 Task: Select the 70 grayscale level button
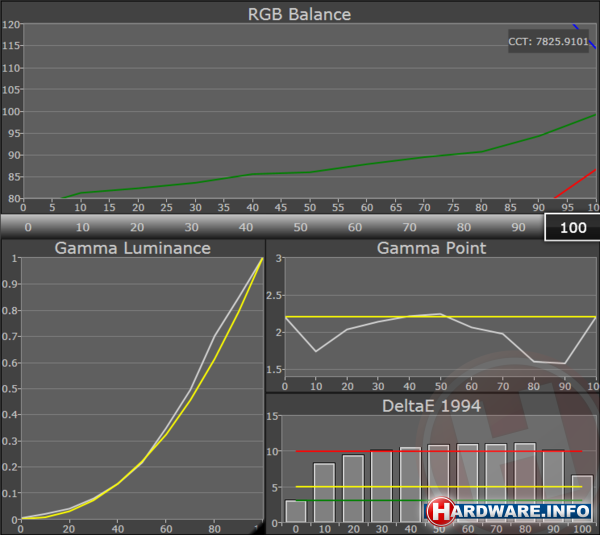(x=410, y=227)
